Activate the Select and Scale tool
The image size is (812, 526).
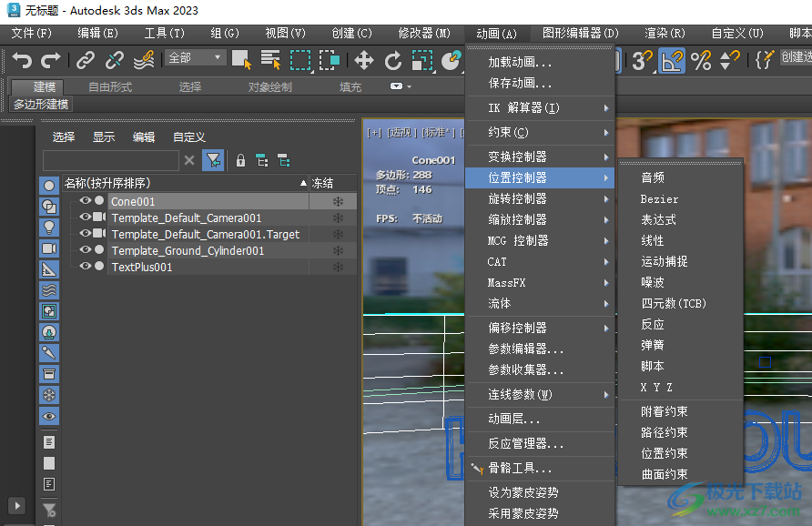tap(422, 61)
